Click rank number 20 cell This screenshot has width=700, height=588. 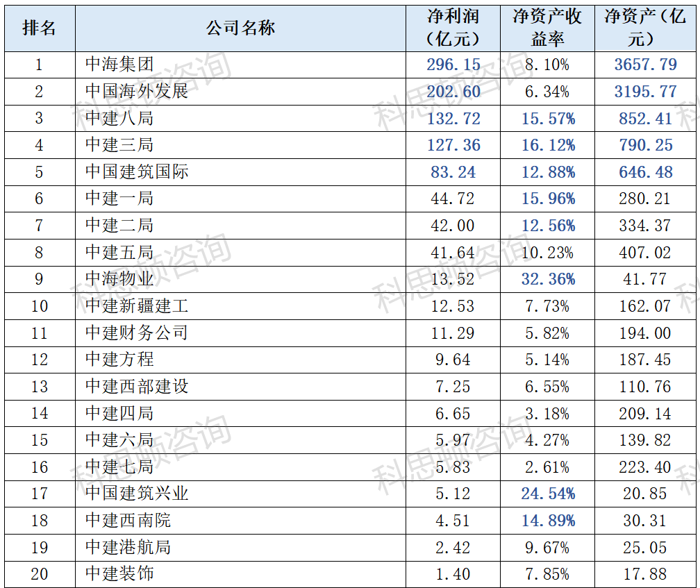pos(40,574)
